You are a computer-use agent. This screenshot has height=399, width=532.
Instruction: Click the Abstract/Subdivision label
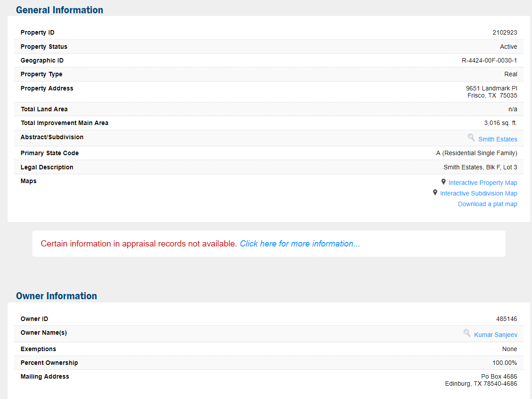pyautogui.click(x=52, y=137)
